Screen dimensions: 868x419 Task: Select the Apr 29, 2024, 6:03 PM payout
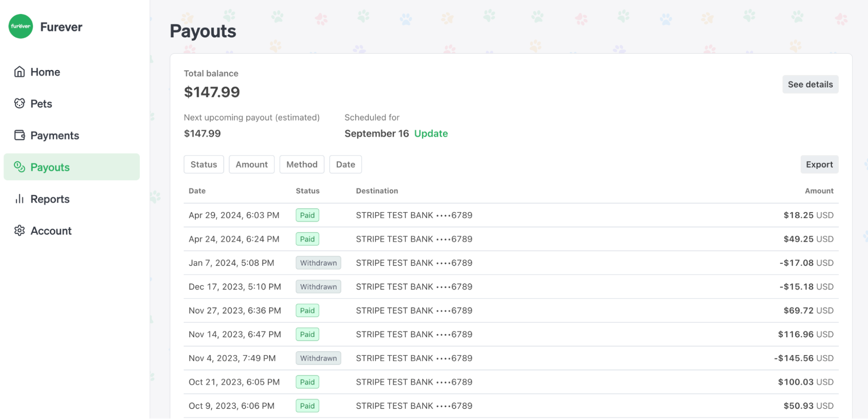(x=511, y=215)
